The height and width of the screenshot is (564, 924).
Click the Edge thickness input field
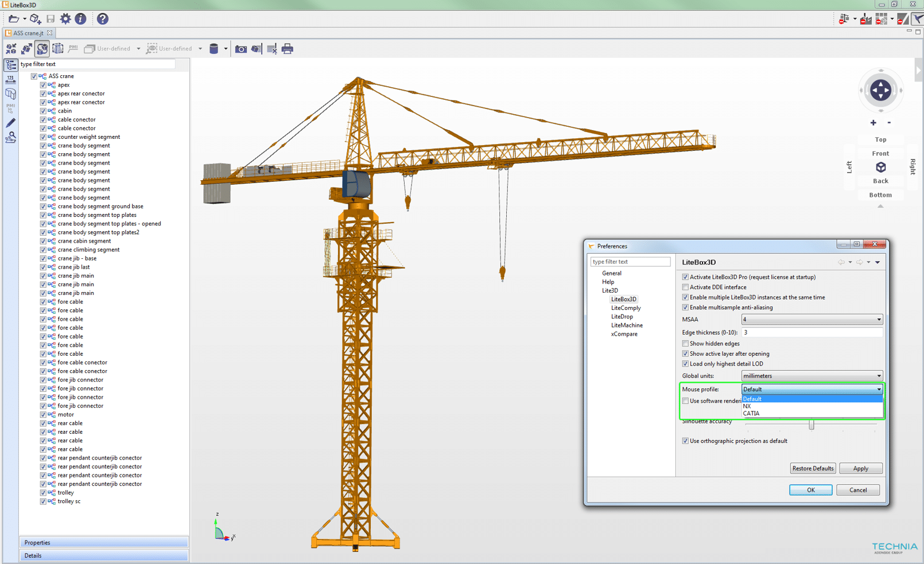click(812, 332)
